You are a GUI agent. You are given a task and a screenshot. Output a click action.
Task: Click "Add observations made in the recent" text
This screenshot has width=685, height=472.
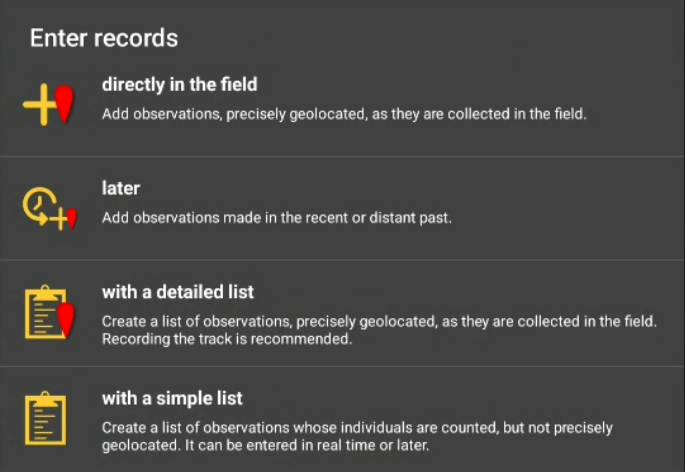276,217
